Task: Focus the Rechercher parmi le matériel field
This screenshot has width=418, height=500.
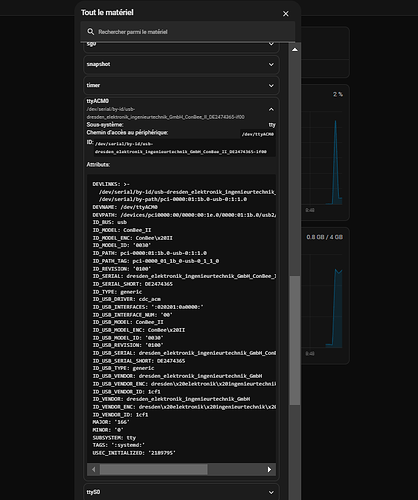Action: point(188,32)
